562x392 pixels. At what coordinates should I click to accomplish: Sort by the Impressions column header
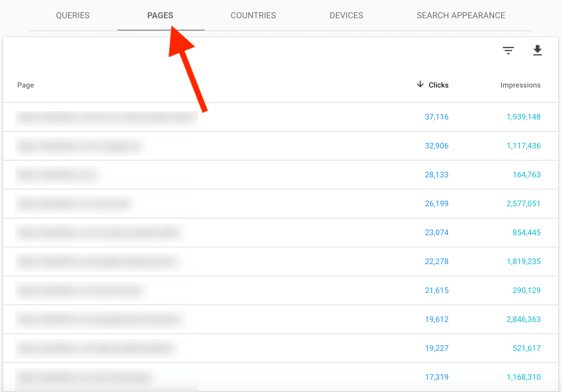pos(520,85)
